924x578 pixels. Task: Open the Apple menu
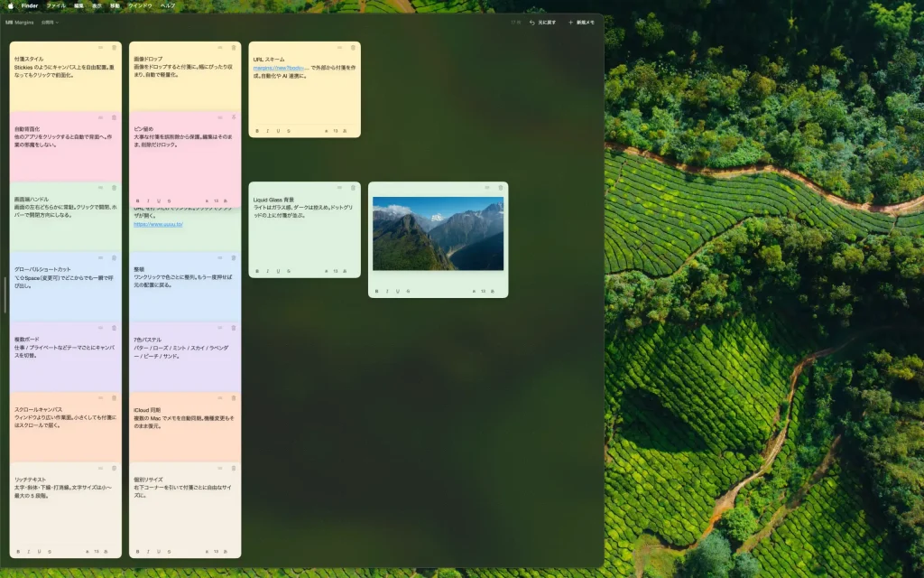11,6
